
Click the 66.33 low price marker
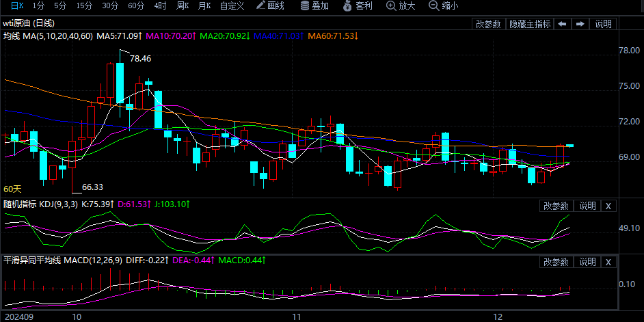[92, 187]
